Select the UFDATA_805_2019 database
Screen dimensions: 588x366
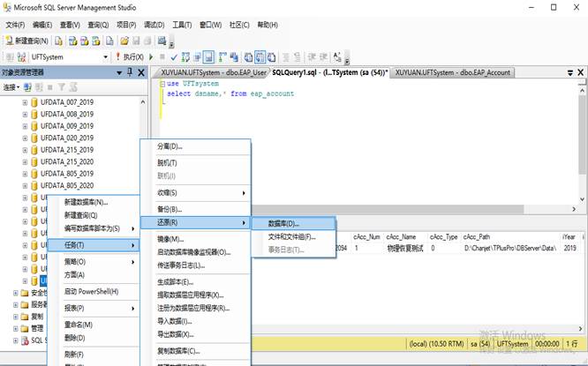(67, 174)
